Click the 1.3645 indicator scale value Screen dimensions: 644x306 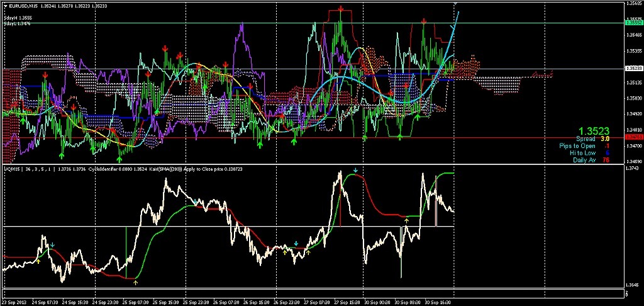point(631,285)
